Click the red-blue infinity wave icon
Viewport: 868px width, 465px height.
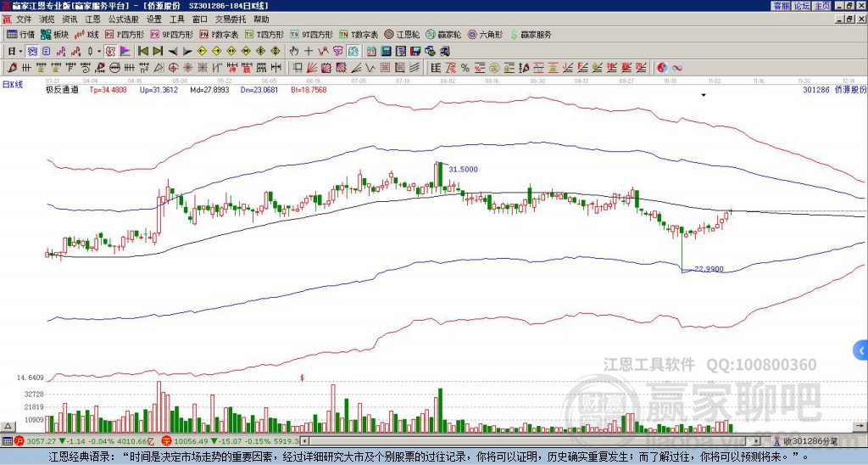click(x=677, y=68)
